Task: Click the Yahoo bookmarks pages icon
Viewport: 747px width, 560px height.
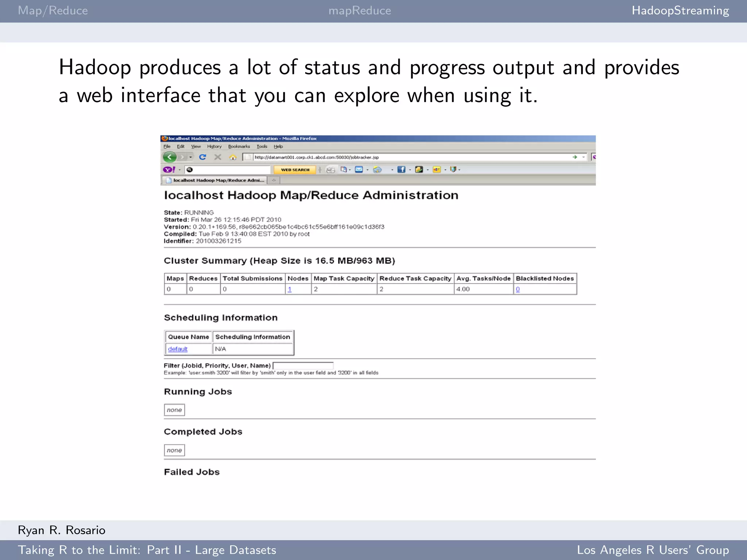Action: (x=344, y=170)
